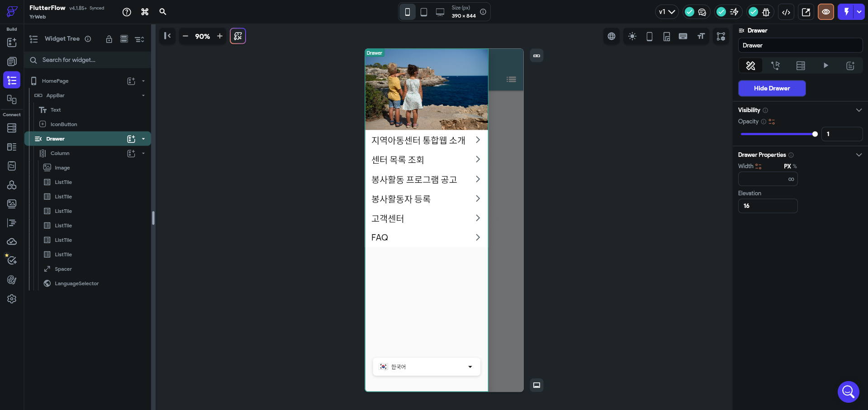Open the Storyboard sidebar icon
This screenshot has width=868, height=410.
point(12,99)
